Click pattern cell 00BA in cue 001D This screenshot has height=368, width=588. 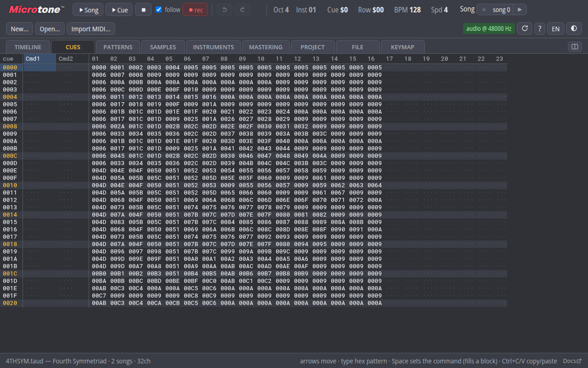[99, 281]
